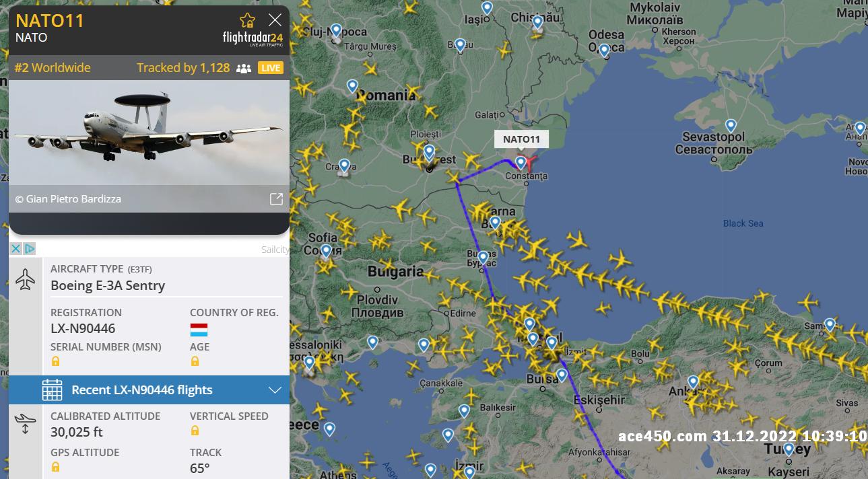
Task: Click the LIVE badge
Action: (271, 68)
